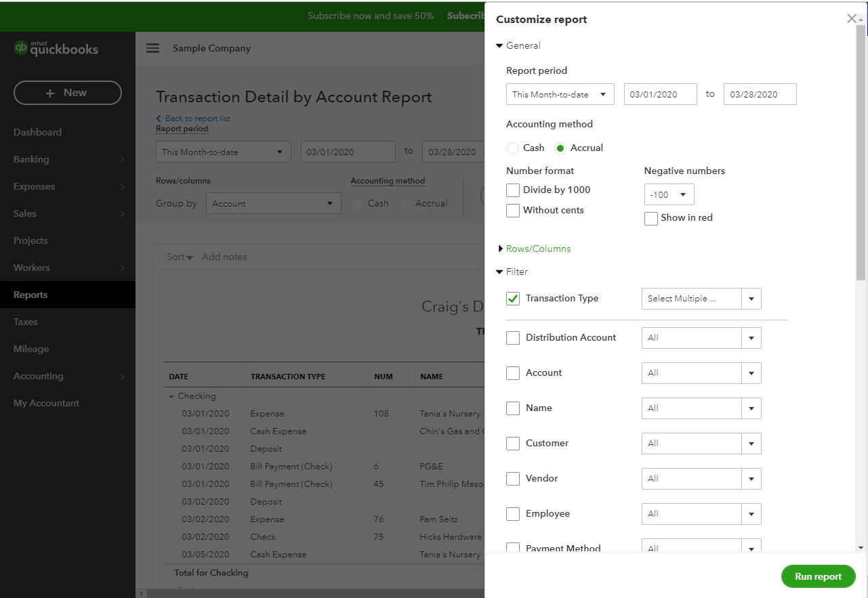Open Distribution Account All dropdown
The image size is (868, 598).
[x=701, y=338]
